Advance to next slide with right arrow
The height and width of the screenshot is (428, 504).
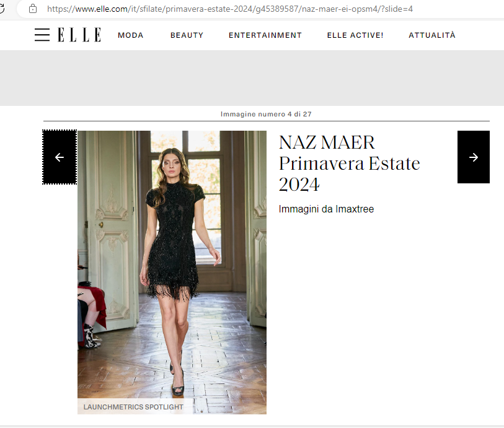pyautogui.click(x=473, y=157)
